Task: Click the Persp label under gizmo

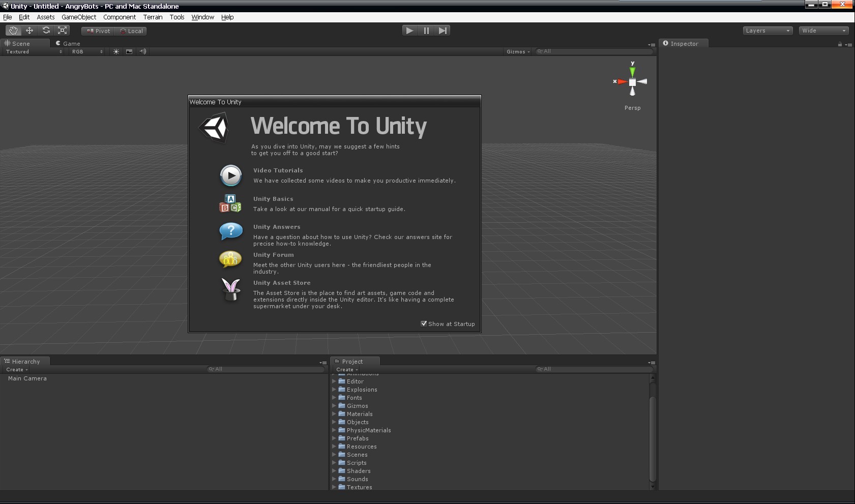Action: [633, 108]
